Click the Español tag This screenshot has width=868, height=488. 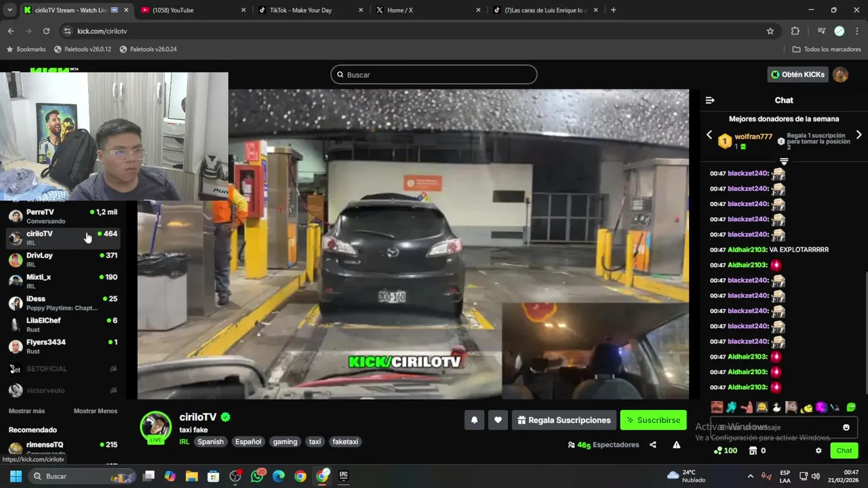[x=248, y=442]
